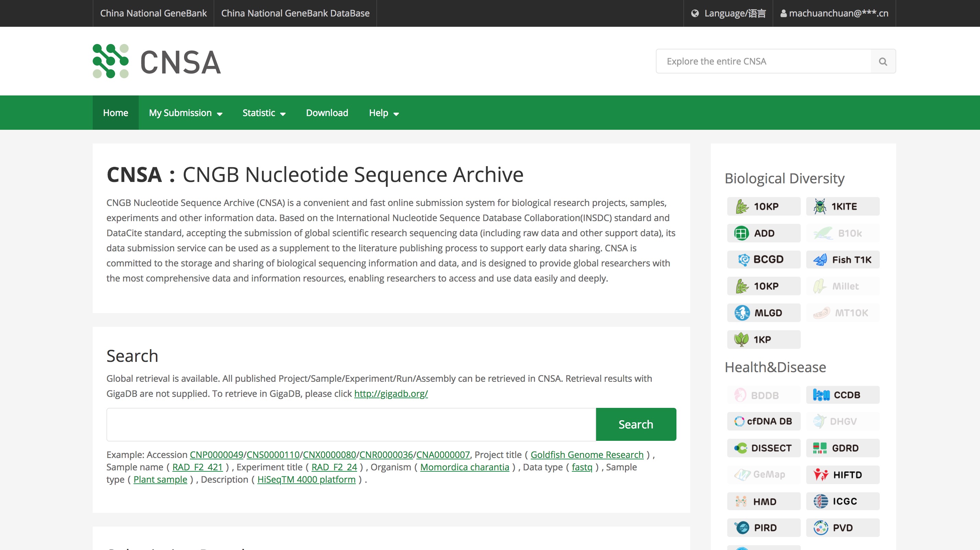
Task: Focus the main Search text box
Action: pos(351,424)
